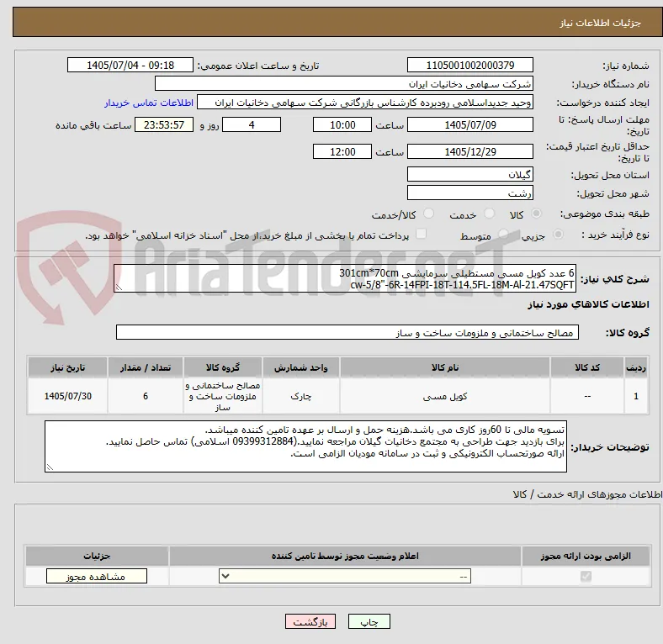Toggle the Islamic treasury payment checkbox
663x644 pixels.
(422, 234)
